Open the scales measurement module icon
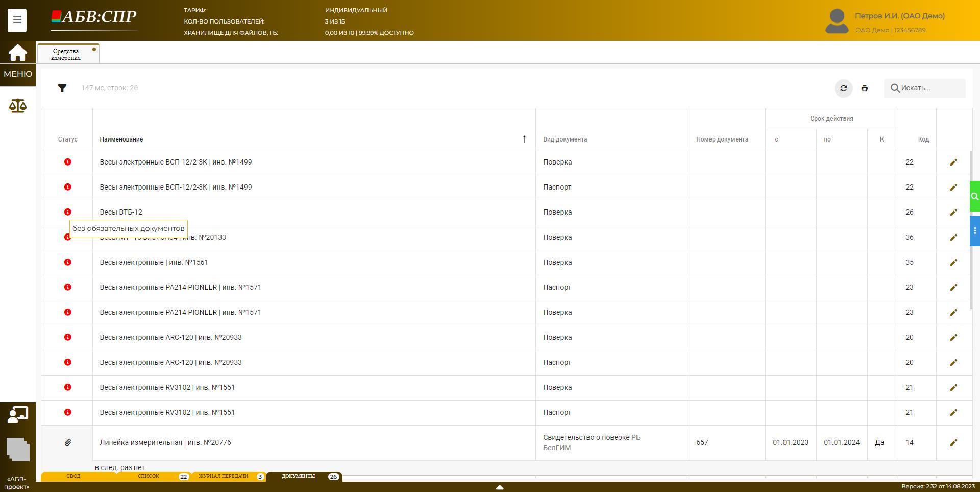Image resolution: width=980 pixels, height=492 pixels. pyautogui.click(x=17, y=106)
